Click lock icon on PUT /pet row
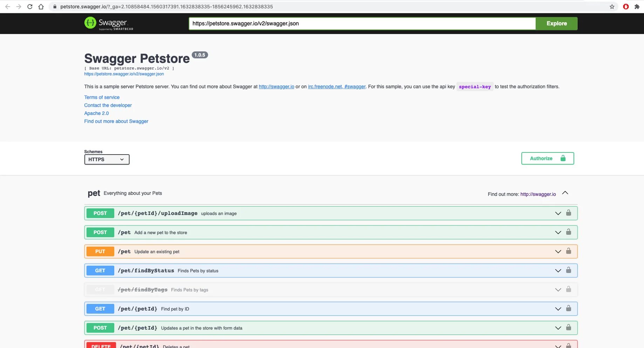The image size is (644, 348). (x=569, y=251)
